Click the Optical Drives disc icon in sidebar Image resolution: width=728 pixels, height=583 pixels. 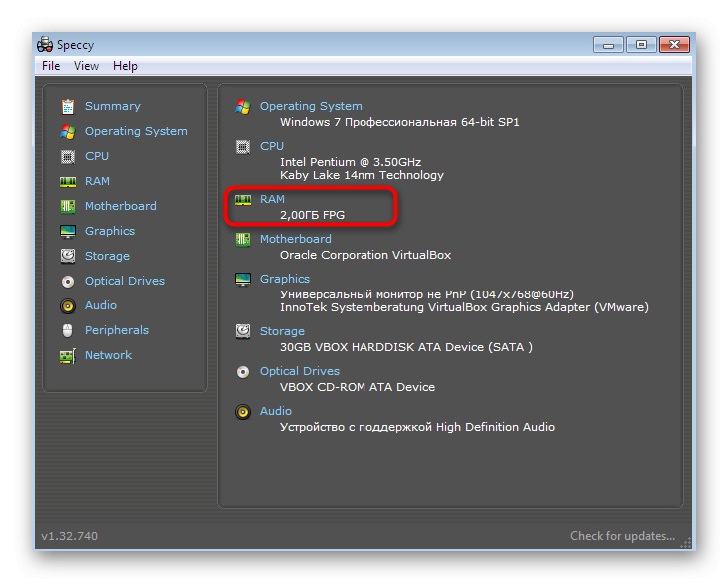pos(68,281)
